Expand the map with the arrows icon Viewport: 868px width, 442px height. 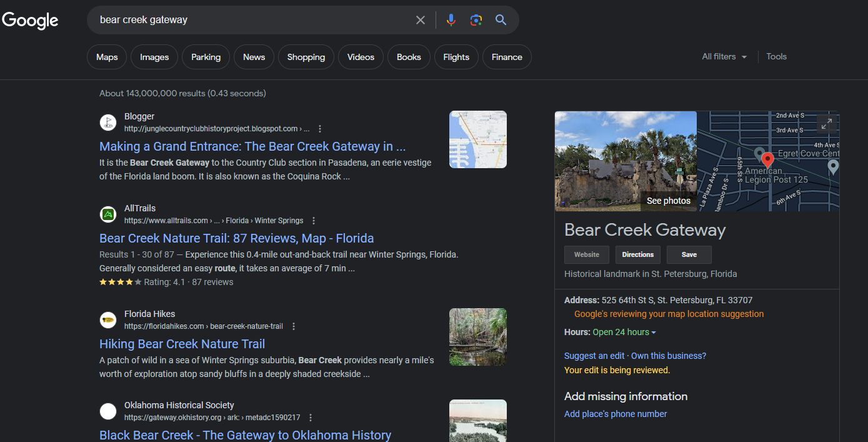(x=827, y=124)
